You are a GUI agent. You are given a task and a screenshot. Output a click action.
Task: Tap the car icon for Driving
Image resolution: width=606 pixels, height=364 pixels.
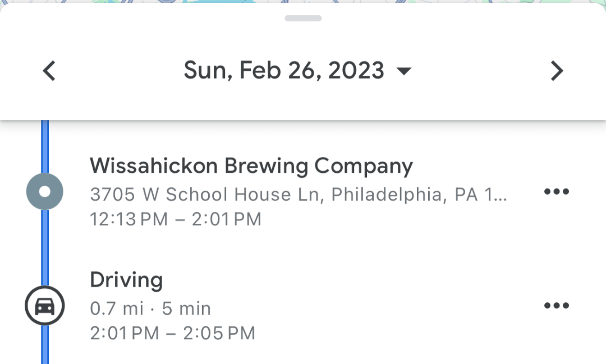[45, 306]
